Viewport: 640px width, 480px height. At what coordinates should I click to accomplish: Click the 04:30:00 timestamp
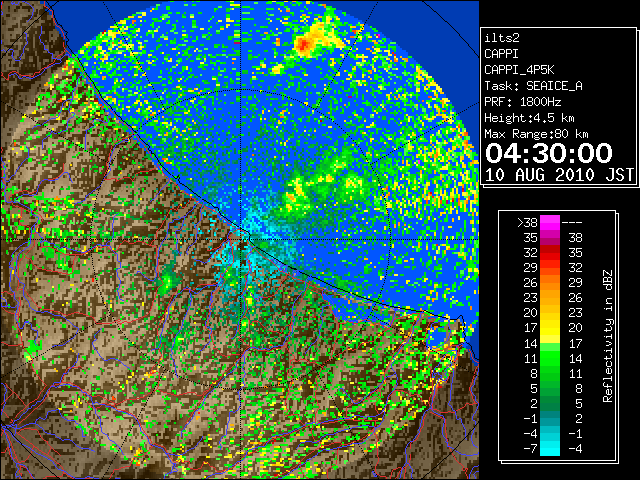click(549, 153)
